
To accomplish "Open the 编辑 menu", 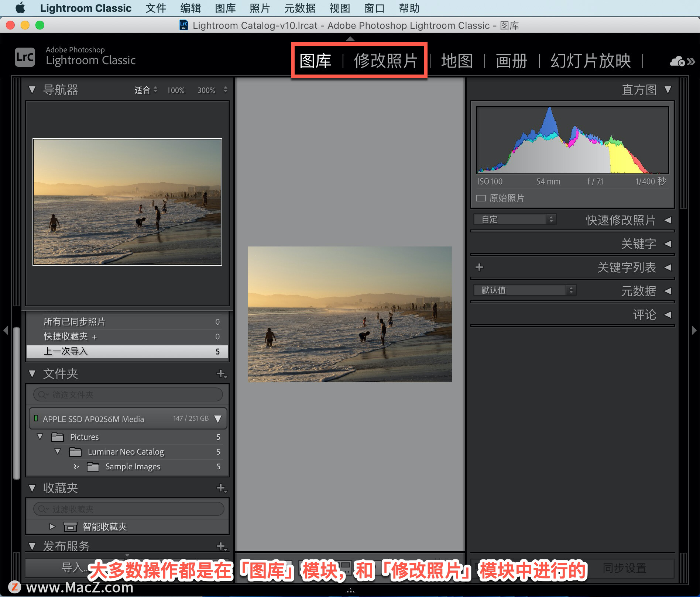I will click(191, 8).
